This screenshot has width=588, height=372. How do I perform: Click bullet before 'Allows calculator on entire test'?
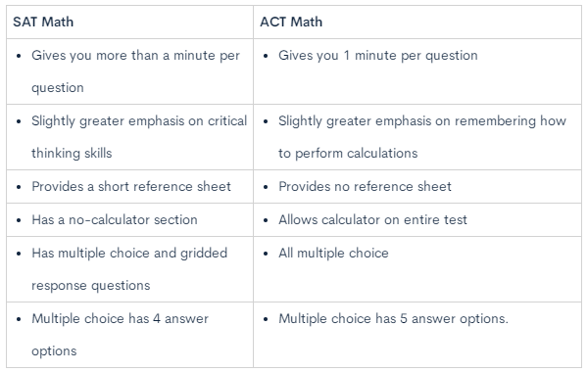(266, 220)
